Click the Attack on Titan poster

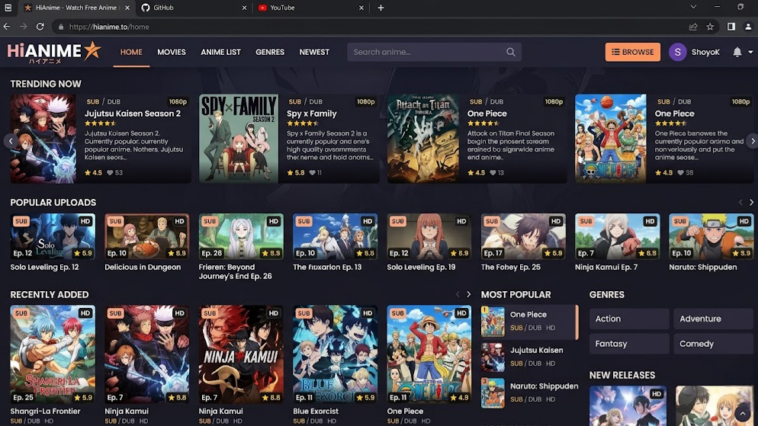423,138
